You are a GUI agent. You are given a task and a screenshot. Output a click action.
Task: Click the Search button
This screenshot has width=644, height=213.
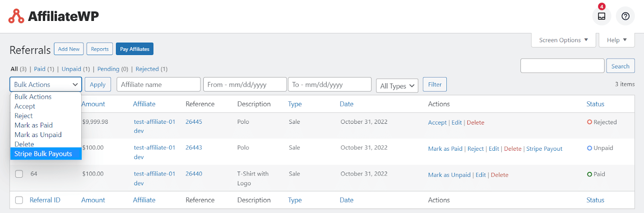(620, 66)
